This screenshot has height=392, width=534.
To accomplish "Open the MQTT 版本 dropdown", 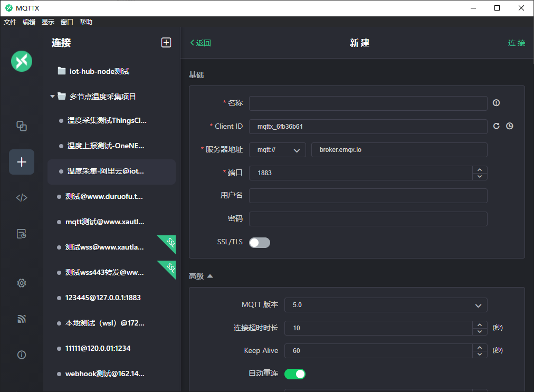I will coord(385,305).
